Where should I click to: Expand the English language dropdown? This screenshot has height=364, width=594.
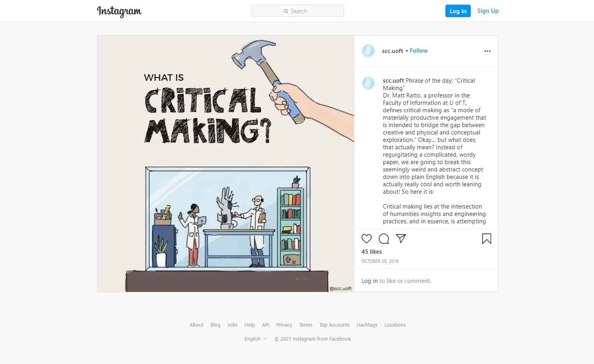256,339
